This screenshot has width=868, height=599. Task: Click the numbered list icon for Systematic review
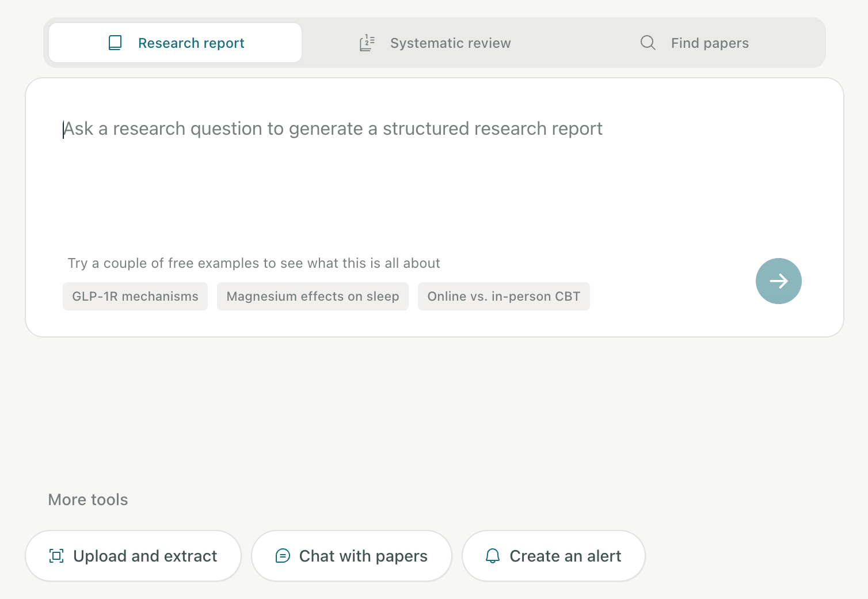[367, 43]
